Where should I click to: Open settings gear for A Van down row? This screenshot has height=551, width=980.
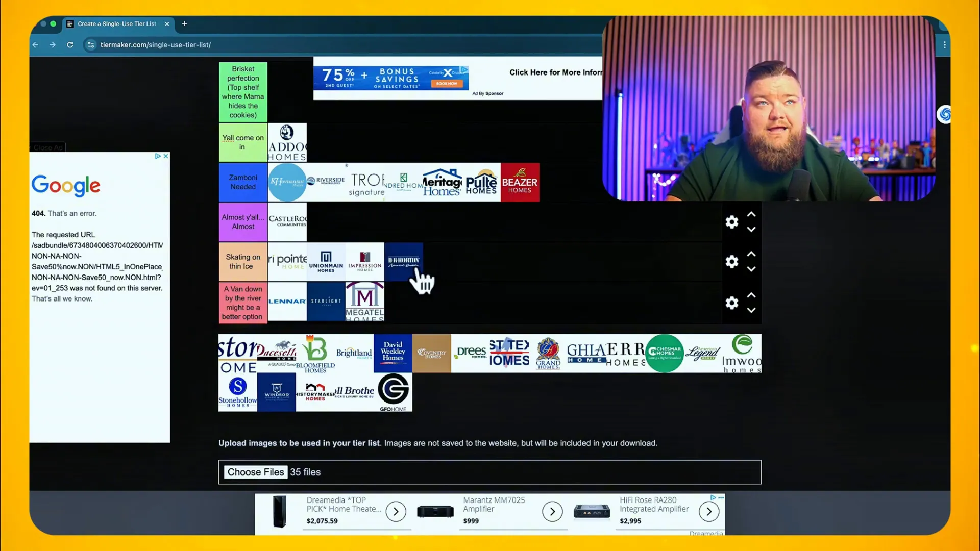[x=732, y=303]
